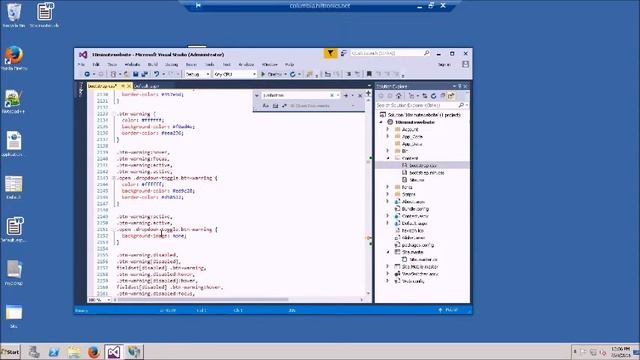The width and height of the screenshot is (640, 360).
Task: Collapse the Content folder
Action: point(388,158)
